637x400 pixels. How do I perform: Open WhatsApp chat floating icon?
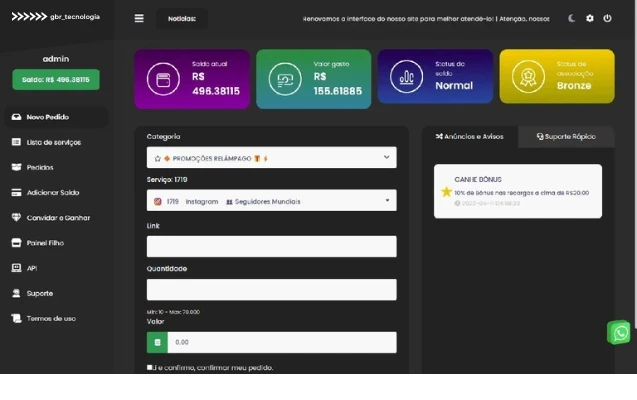(x=620, y=333)
